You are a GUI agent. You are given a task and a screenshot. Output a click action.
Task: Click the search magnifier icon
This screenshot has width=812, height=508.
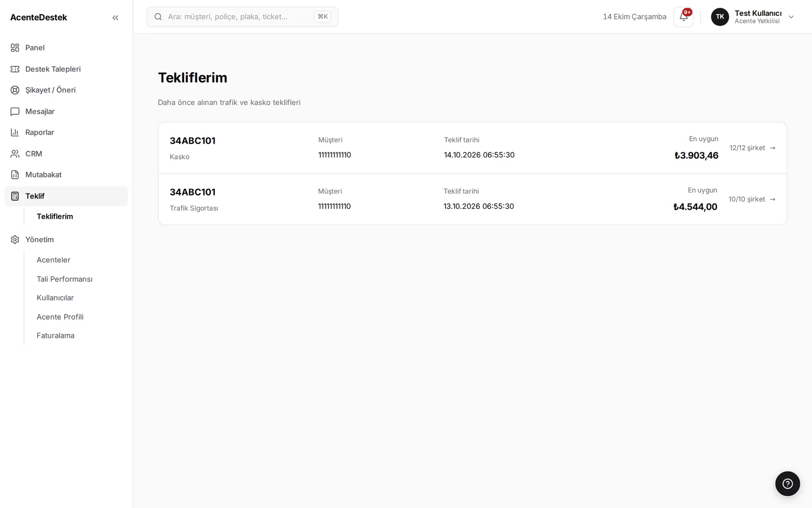pyautogui.click(x=158, y=17)
